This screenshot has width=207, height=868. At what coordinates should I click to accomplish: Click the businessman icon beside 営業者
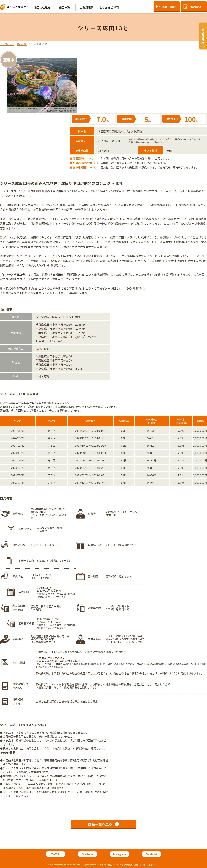tap(80, 514)
